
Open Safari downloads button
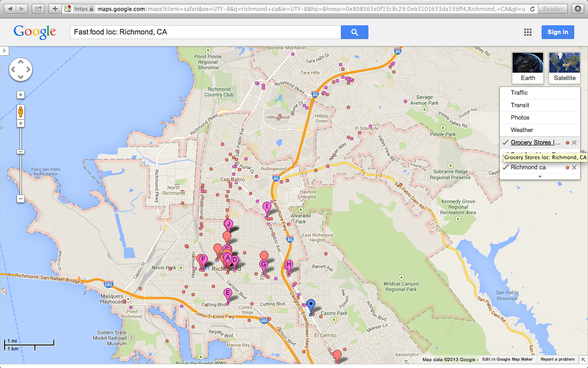(x=577, y=9)
